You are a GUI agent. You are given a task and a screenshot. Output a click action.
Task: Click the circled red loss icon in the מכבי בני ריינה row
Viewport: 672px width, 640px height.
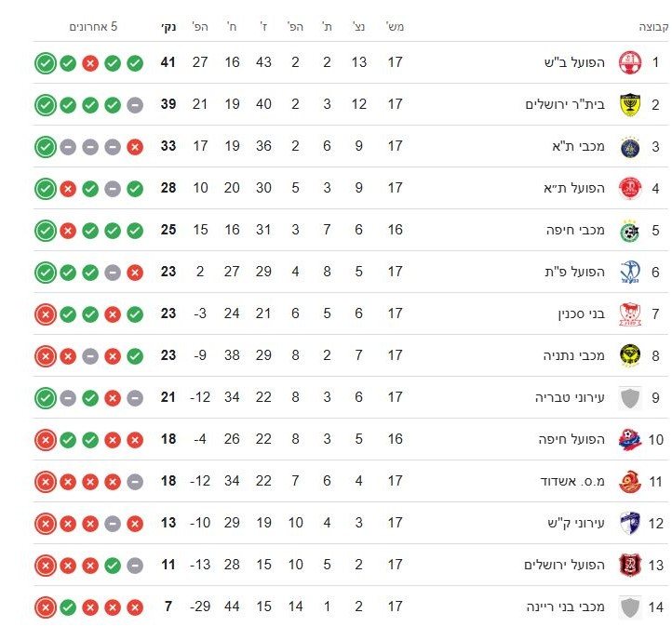tap(45, 607)
